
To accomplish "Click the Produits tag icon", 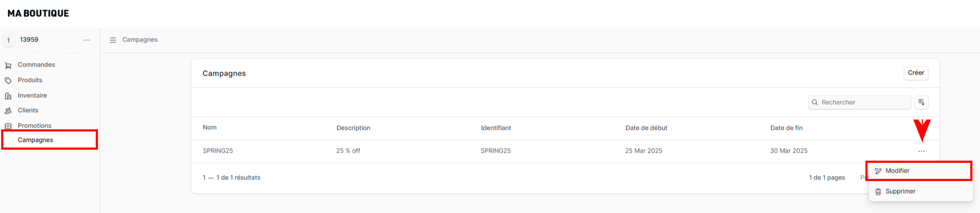I will (8, 80).
